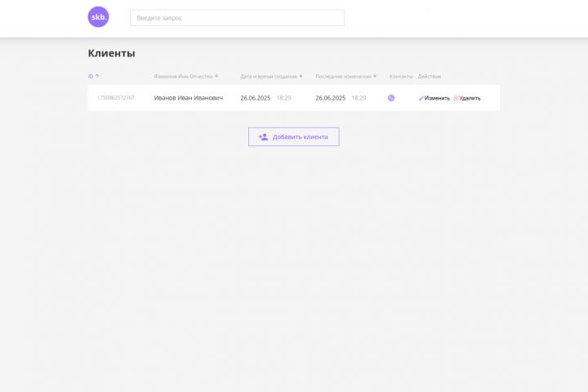Sort clients by the ID column header
Image resolution: width=588 pixels, height=392 pixels.
click(91, 77)
